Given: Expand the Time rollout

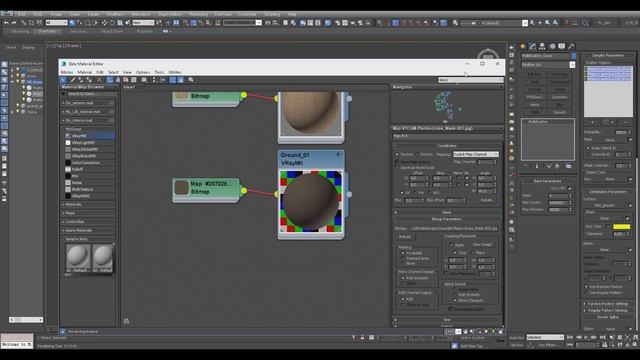Looking at the screenshot, I should pyautogui.click(x=447, y=320).
